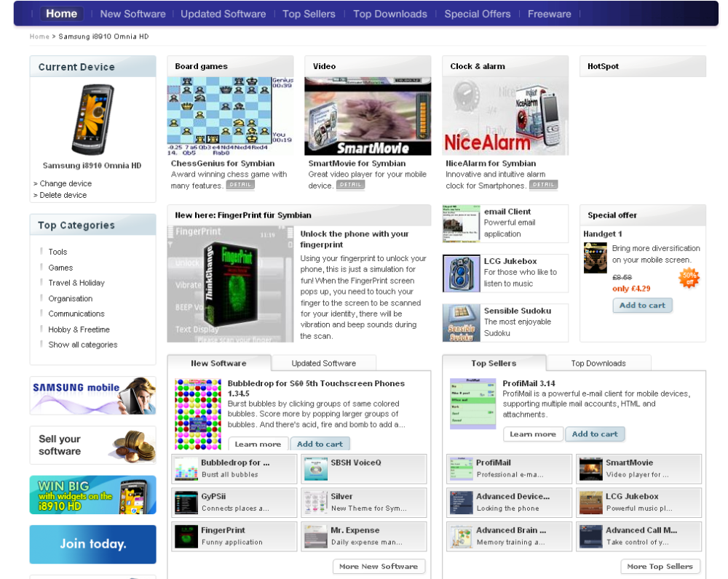
Task: Add ProfiMail 3.14 to cart
Action: pos(595,434)
